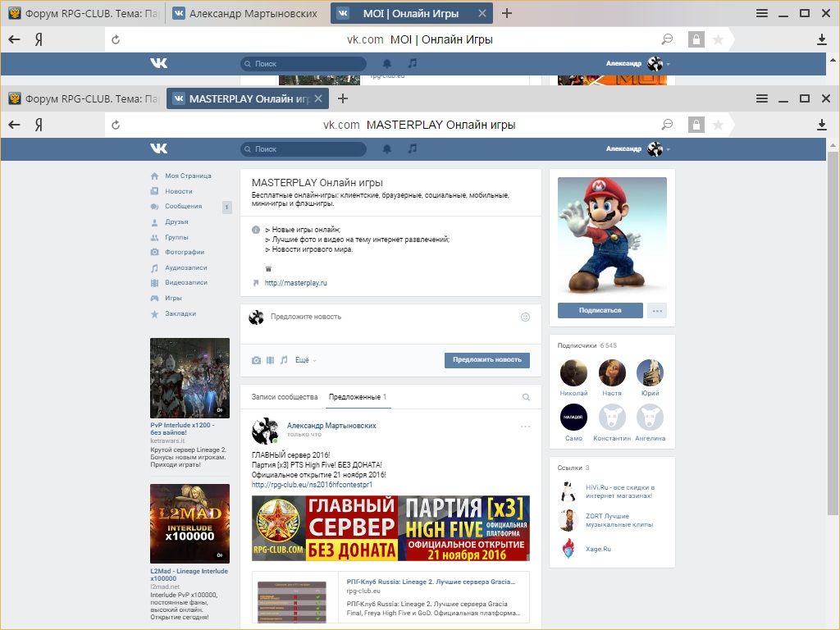Search the wall posts with the magnifier icon

point(526,397)
